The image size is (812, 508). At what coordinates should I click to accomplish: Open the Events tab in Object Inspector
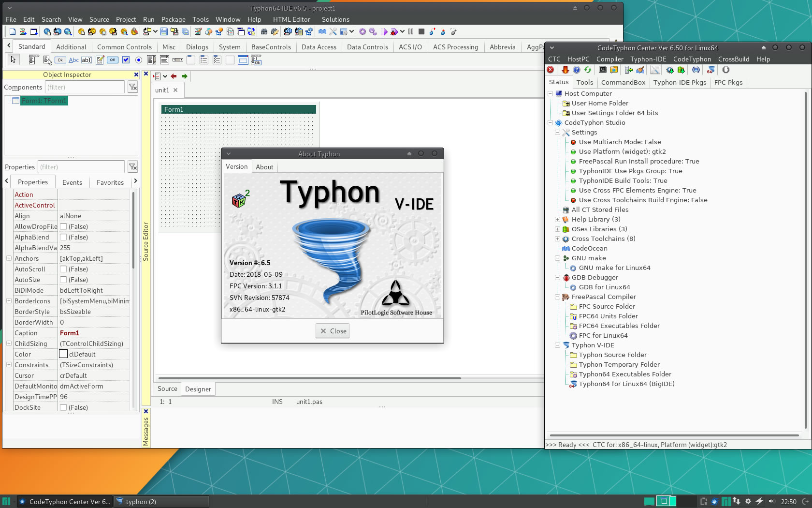pos(72,182)
